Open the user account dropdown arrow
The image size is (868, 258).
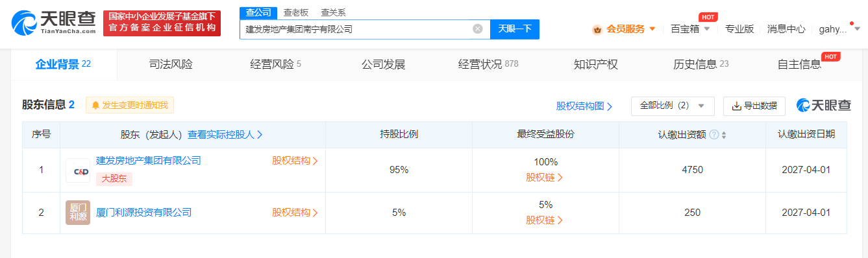click(857, 29)
